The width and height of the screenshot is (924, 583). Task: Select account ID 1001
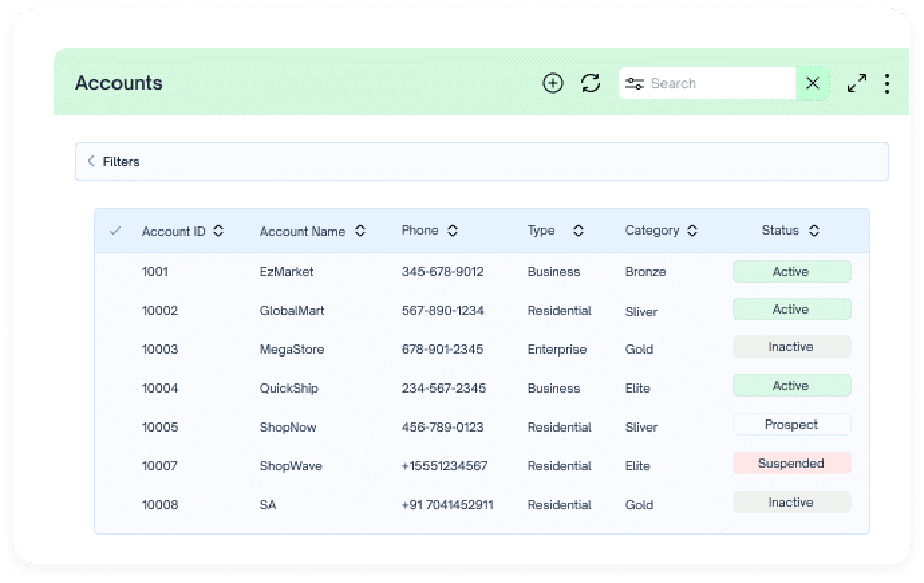[x=155, y=271]
